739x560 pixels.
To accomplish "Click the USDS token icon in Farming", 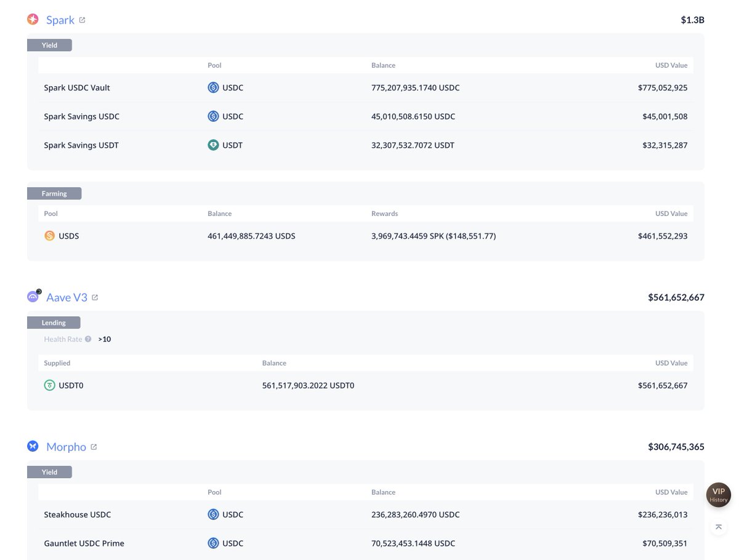I will [x=50, y=236].
